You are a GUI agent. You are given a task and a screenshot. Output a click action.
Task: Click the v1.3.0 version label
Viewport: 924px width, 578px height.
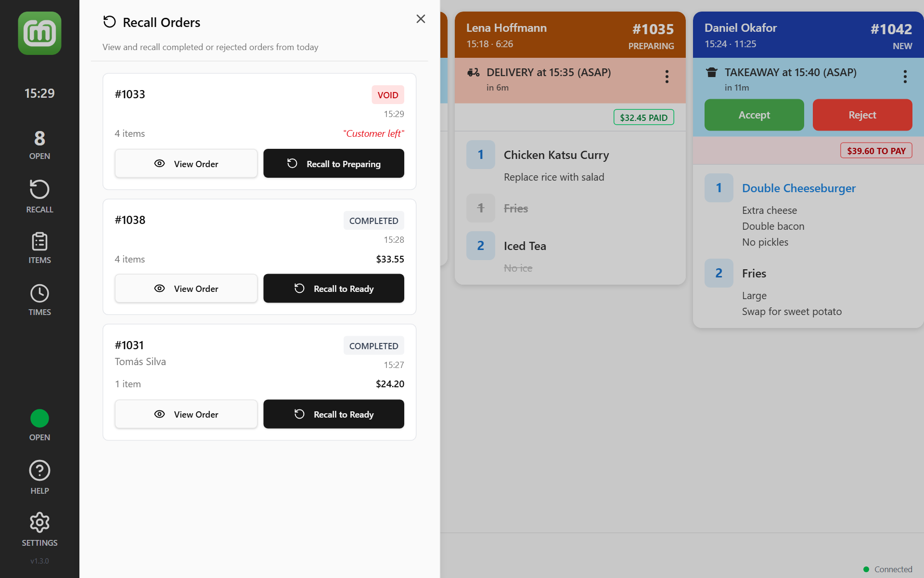tap(39, 561)
